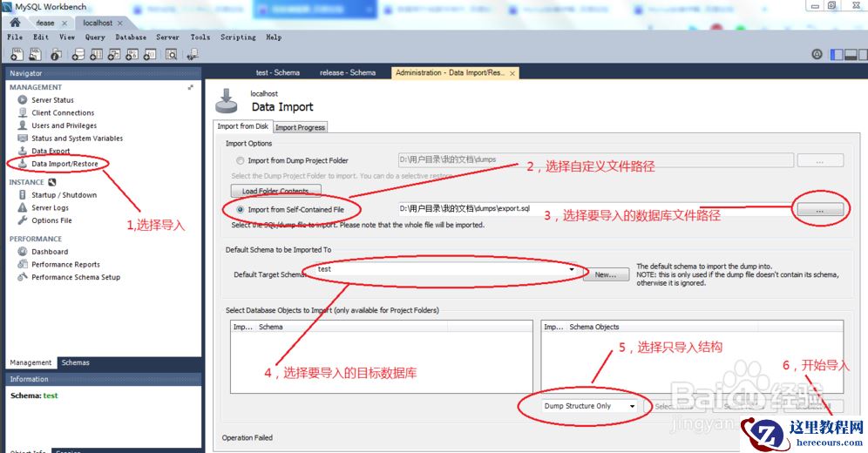
Task: Toggle the bottom output panel icon
Action: pos(851,54)
